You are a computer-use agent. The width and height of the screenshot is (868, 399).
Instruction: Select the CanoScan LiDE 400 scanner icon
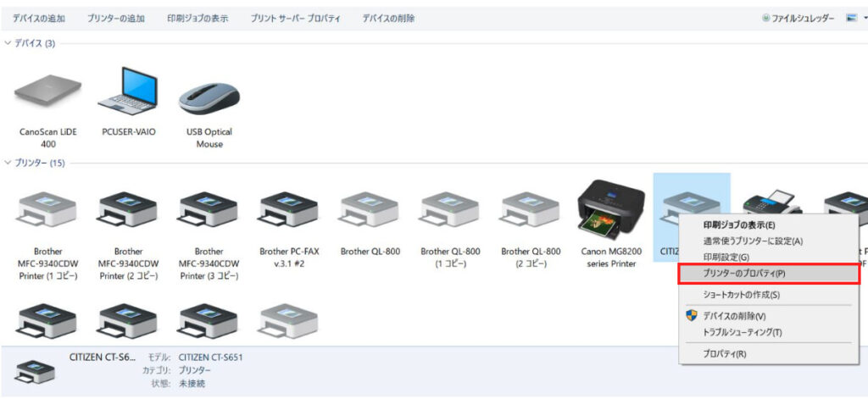point(47,92)
